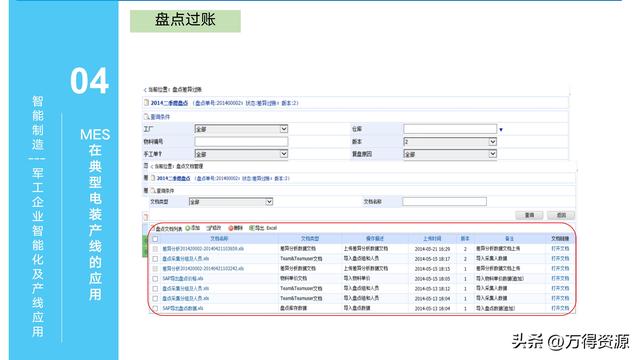Image resolution: width=640 pixels, height=360 pixels.
Task: Click the 导入盘点数据(追加) remark cell
Action: point(495,309)
